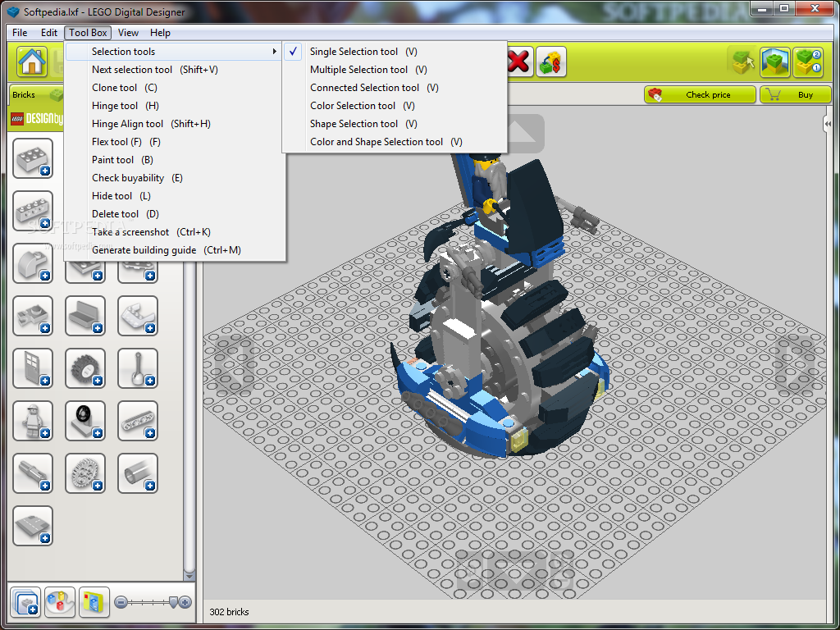Expand the tube cylinder brick group

coord(138,473)
